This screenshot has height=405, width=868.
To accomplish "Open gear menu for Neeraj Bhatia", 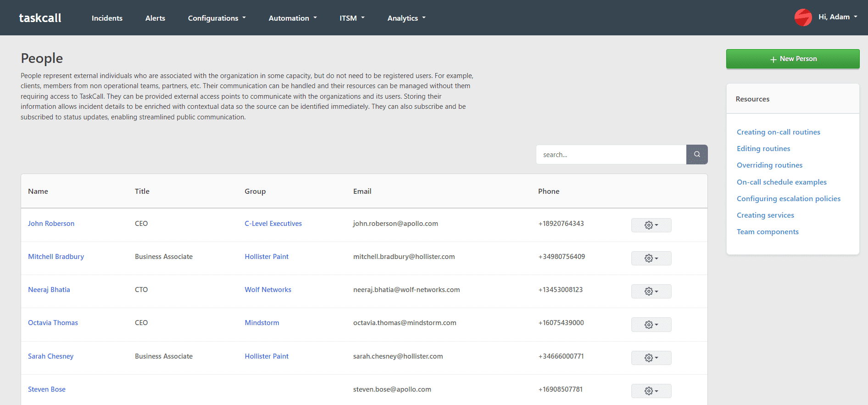I will tap(651, 291).
